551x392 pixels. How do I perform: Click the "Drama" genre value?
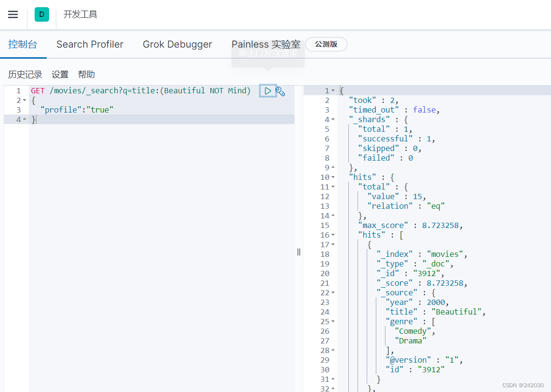pos(410,341)
